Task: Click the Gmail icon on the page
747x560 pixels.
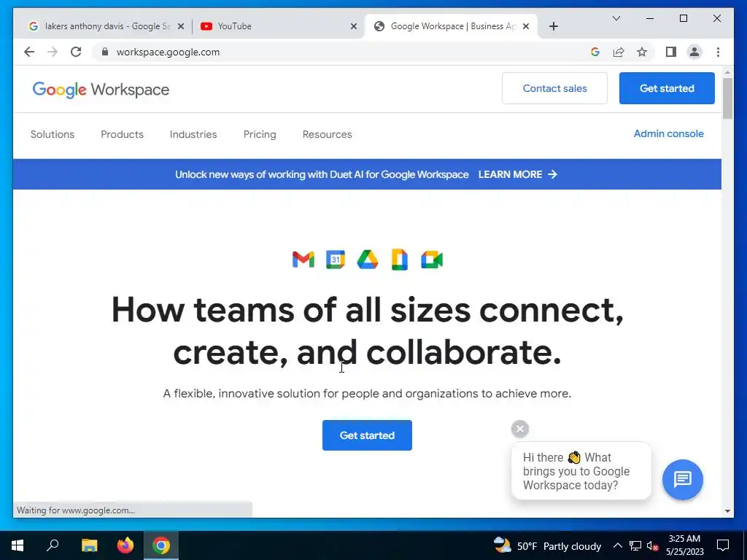Action: point(303,260)
